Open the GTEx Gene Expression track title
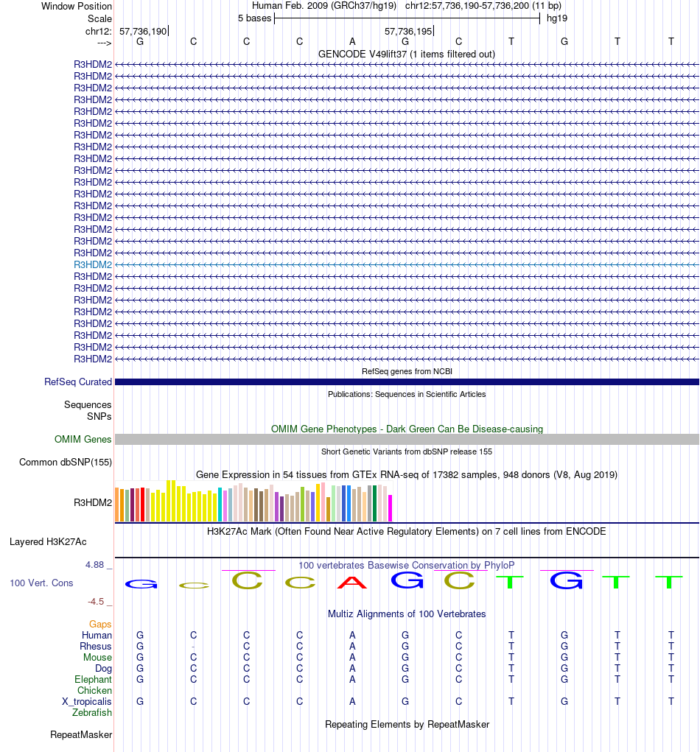This screenshot has height=752, width=700. pyautogui.click(x=407, y=474)
